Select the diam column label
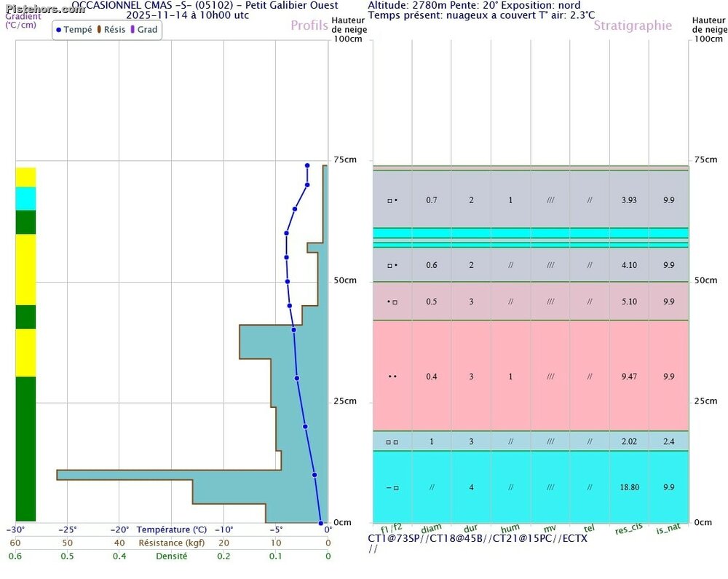The width and height of the screenshot is (728, 579). [x=432, y=529]
